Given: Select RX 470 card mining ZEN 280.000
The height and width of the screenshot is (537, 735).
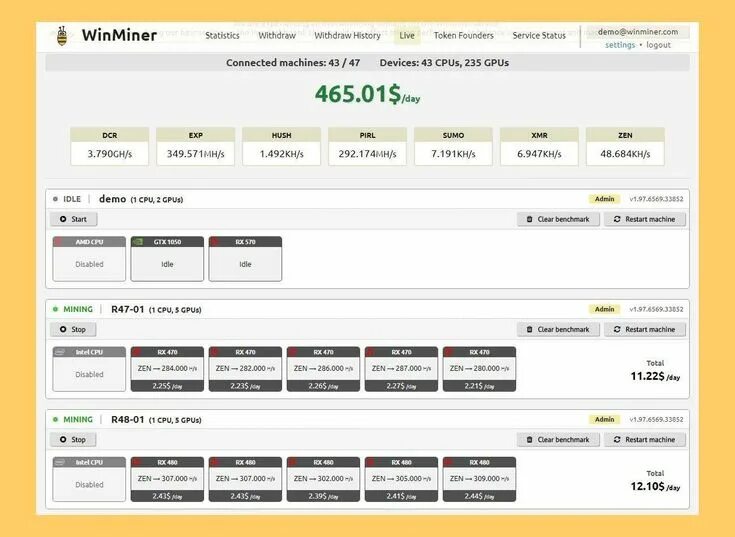Looking at the screenshot, I should [480, 369].
